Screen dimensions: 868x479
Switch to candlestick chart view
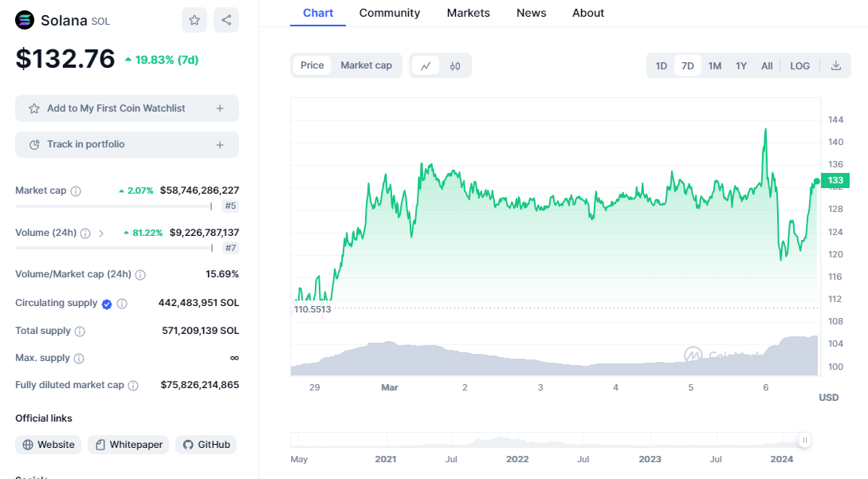pos(455,65)
